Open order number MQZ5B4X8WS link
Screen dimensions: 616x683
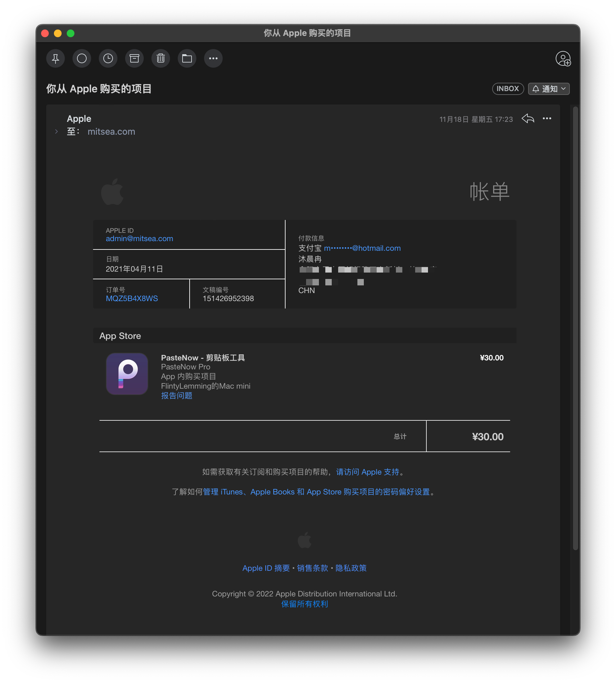point(132,298)
